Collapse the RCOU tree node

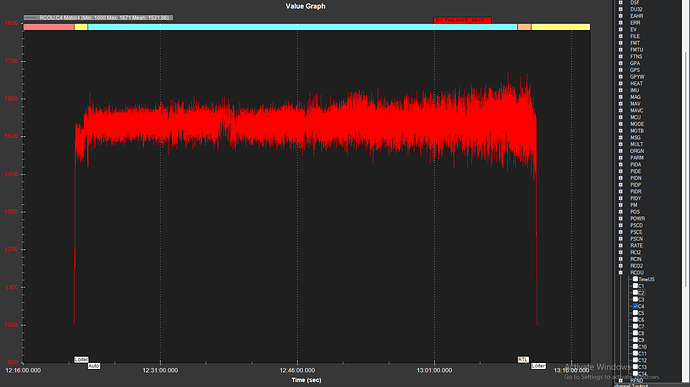[620, 273]
